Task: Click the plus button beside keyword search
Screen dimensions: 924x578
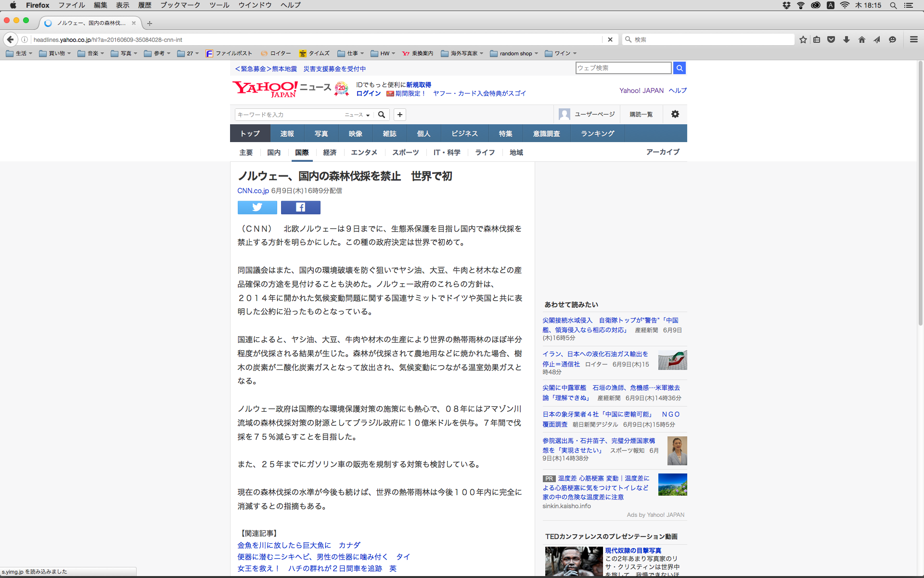Action: pos(399,115)
